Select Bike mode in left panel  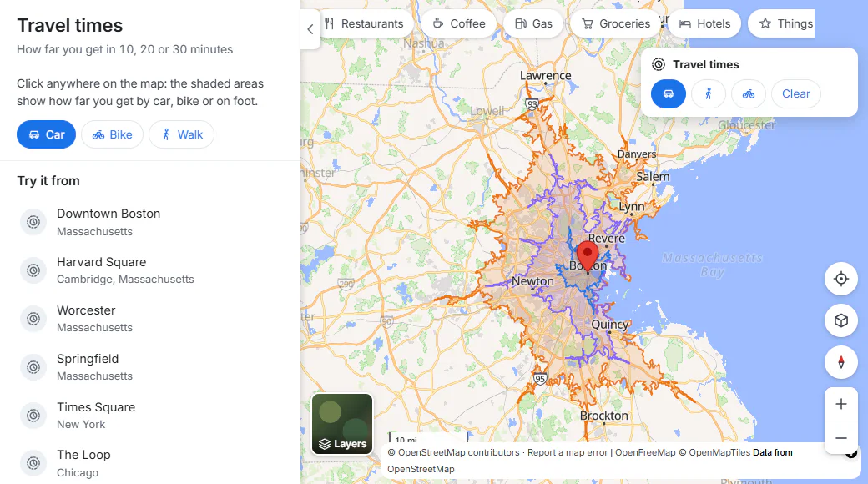pyautogui.click(x=113, y=134)
